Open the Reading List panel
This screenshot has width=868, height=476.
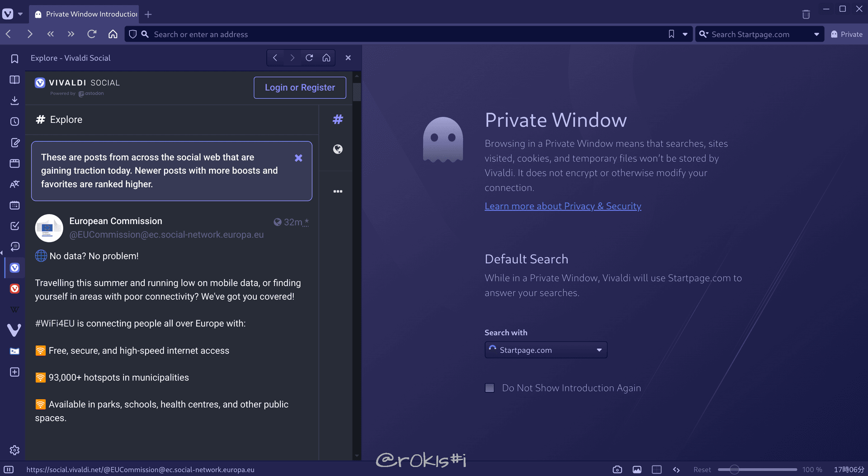tap(14, 79)
